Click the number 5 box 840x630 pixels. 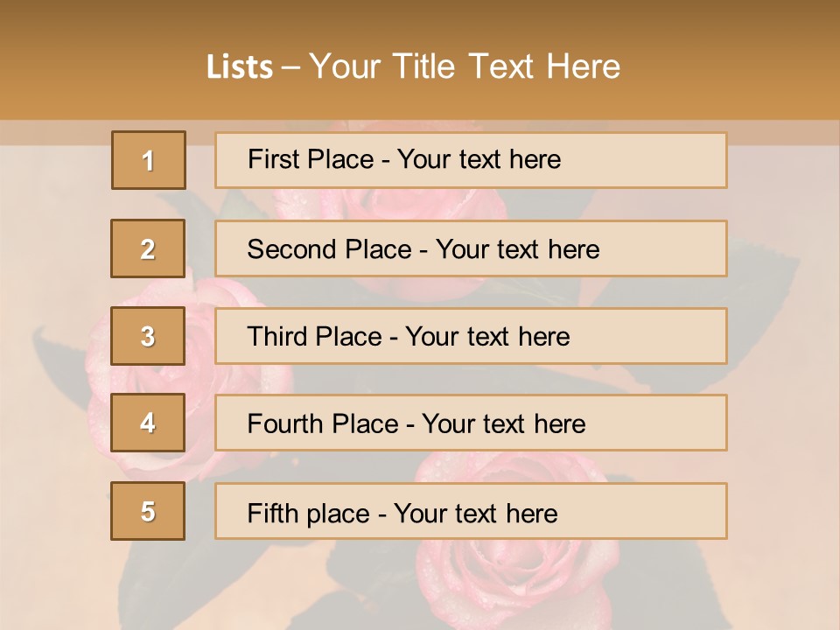(x=148, y=511)
